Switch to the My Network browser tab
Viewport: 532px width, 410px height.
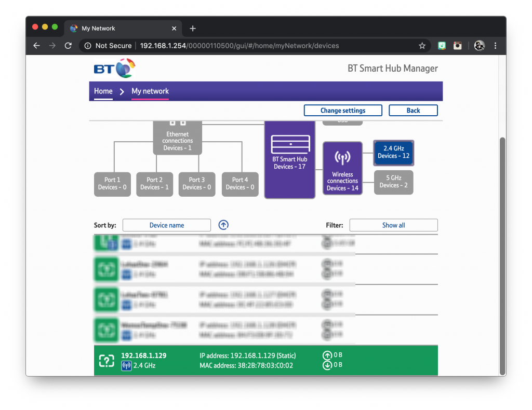(123, 29)
